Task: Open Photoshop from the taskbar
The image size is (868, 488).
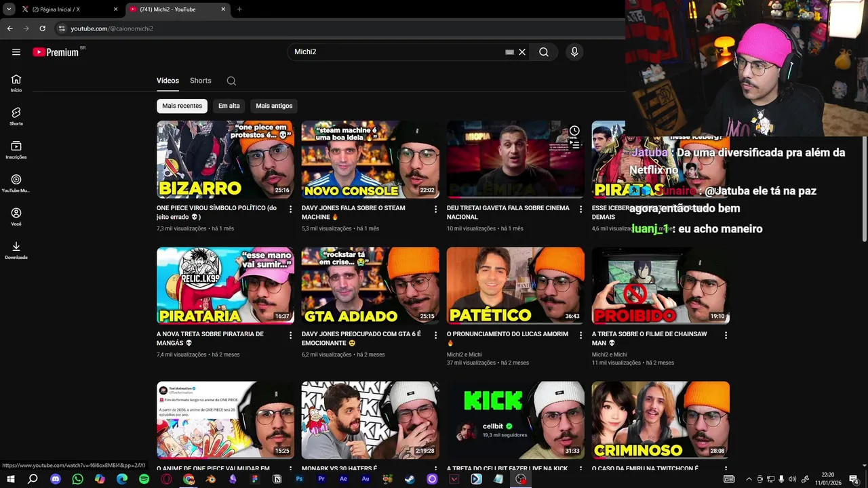Action: (299, 479)
